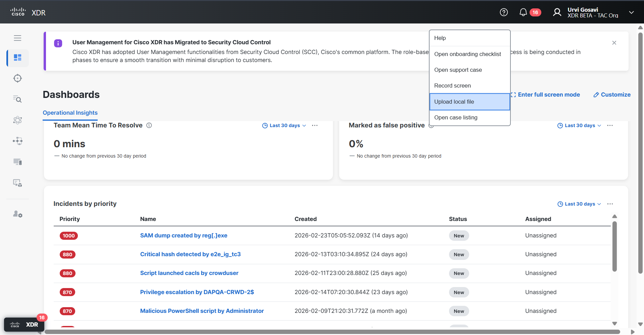Open the notifications bell icon
Viewport: 644px width, 335px height.
(x=523, y=12)
